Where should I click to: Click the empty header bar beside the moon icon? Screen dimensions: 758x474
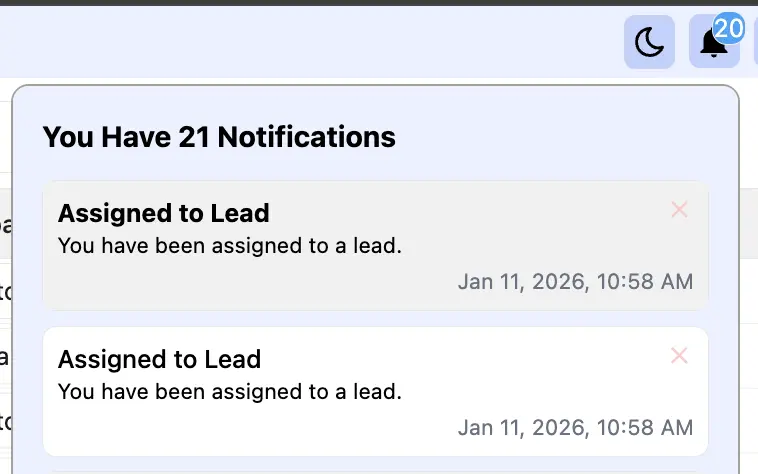pos(300,42)
